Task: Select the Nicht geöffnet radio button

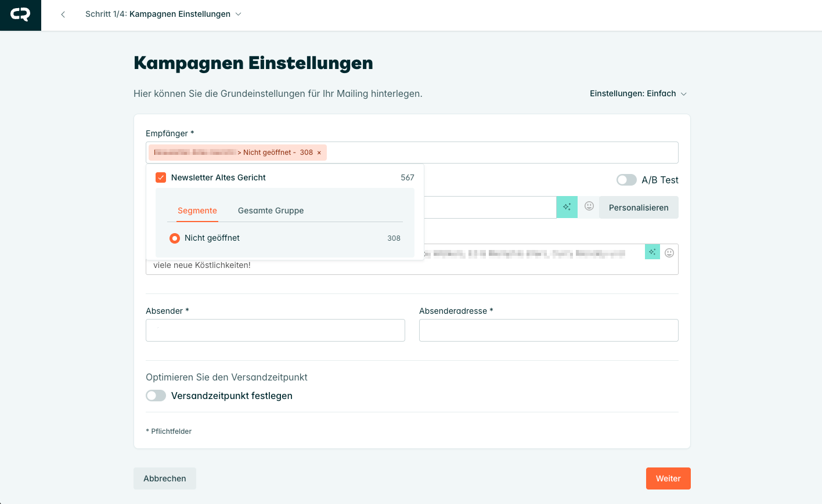Action: click(x=175, y=238)
